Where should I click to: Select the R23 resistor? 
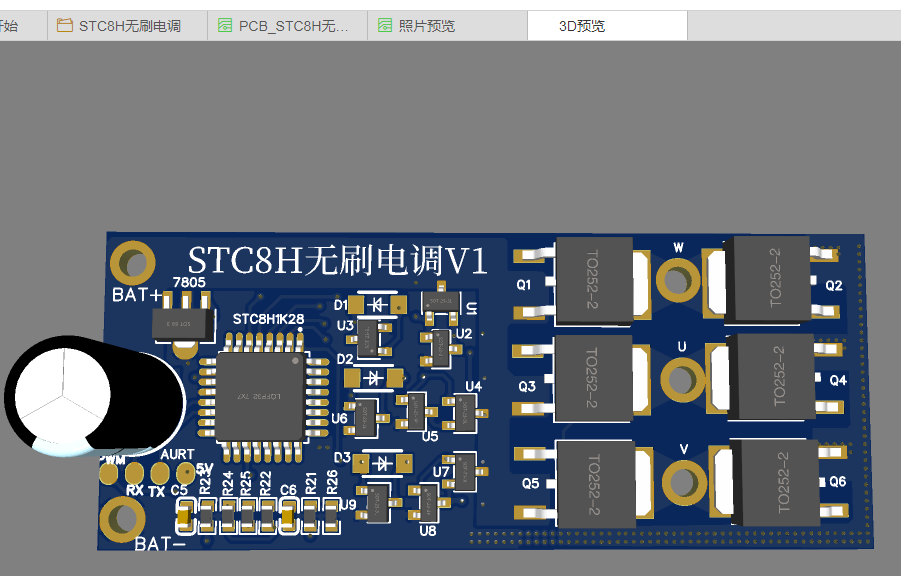tap(206, 517)
